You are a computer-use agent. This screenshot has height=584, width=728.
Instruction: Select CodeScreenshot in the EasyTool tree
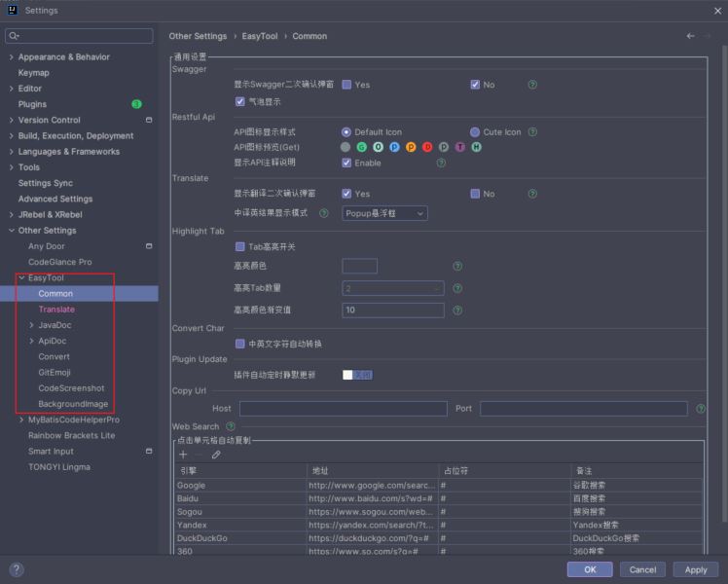(71, 388)
